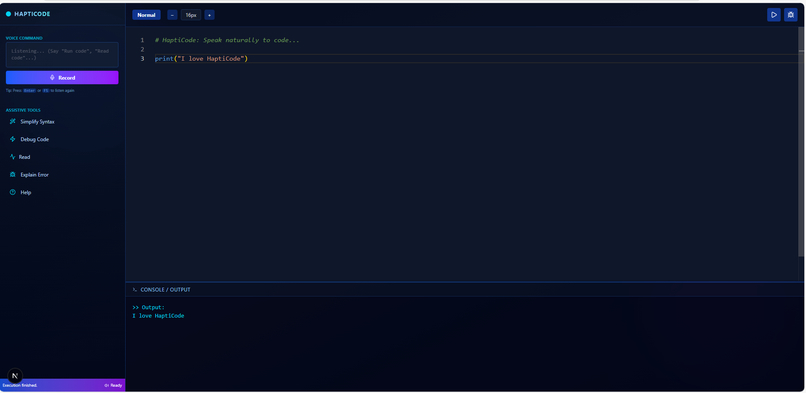
Task: Place cursor in print("I love HaptiCode") line
Action: coord(202,59)
